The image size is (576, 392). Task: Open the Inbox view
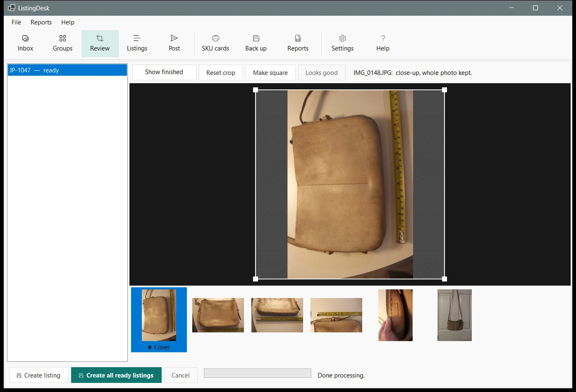25,43
